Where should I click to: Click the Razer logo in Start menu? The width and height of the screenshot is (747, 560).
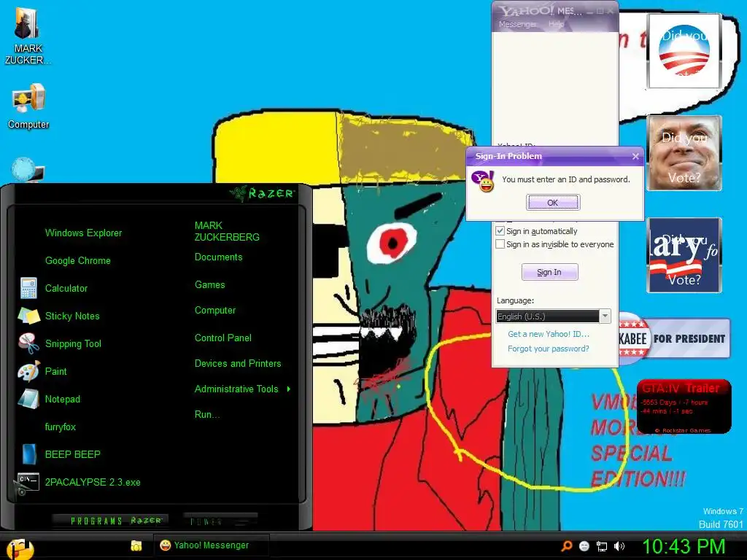click(x=262, y=192)
